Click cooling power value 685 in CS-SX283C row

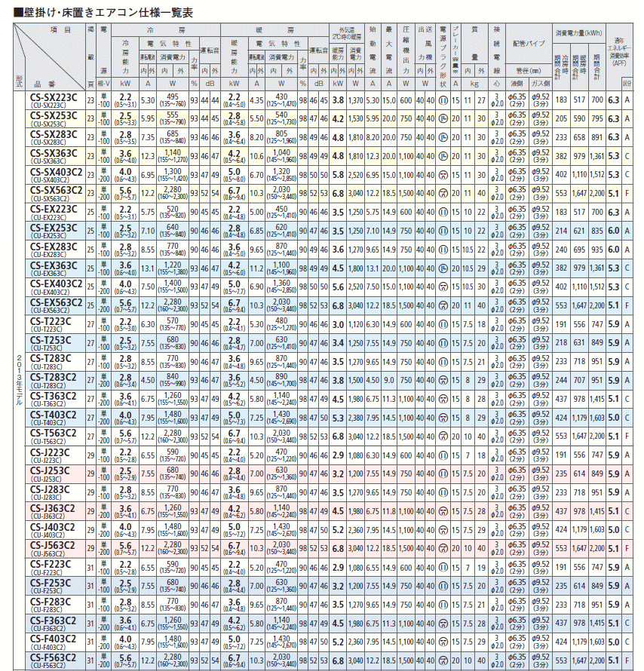173,134
